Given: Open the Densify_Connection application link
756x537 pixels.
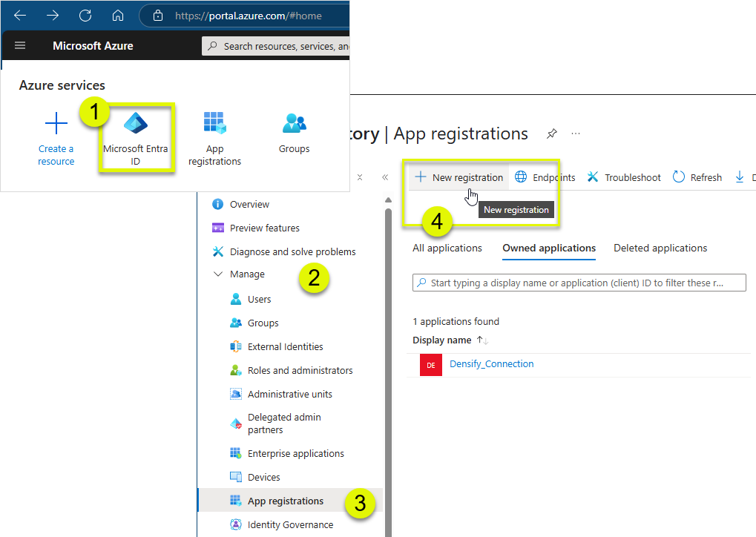Looking at the screenshot, I should click(491, 364).
